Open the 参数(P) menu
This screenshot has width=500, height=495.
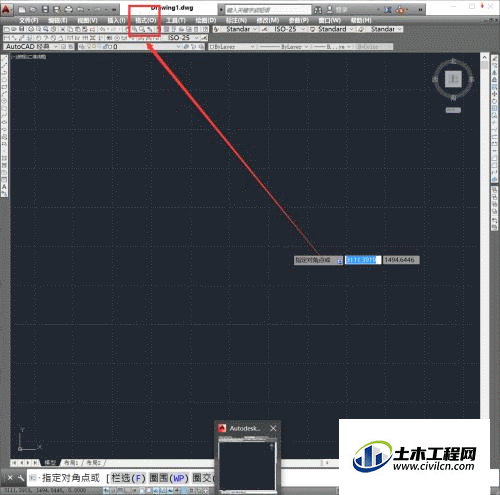pos(299,21)
